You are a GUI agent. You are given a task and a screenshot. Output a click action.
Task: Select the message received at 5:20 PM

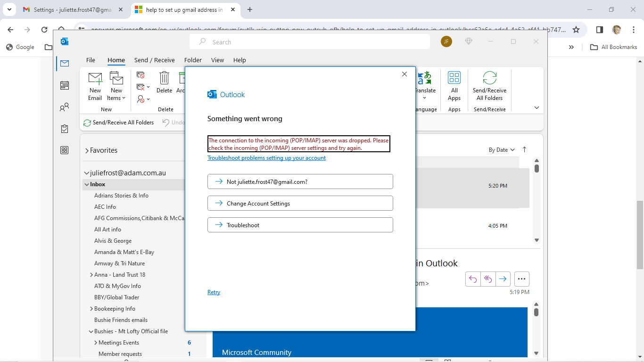point(472,188)
